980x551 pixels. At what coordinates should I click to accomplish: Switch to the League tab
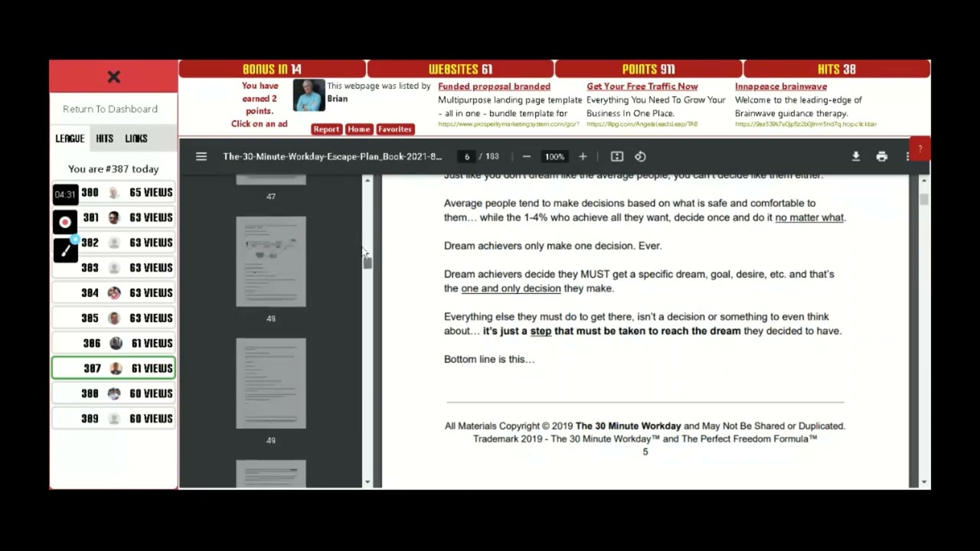(70, 139)
